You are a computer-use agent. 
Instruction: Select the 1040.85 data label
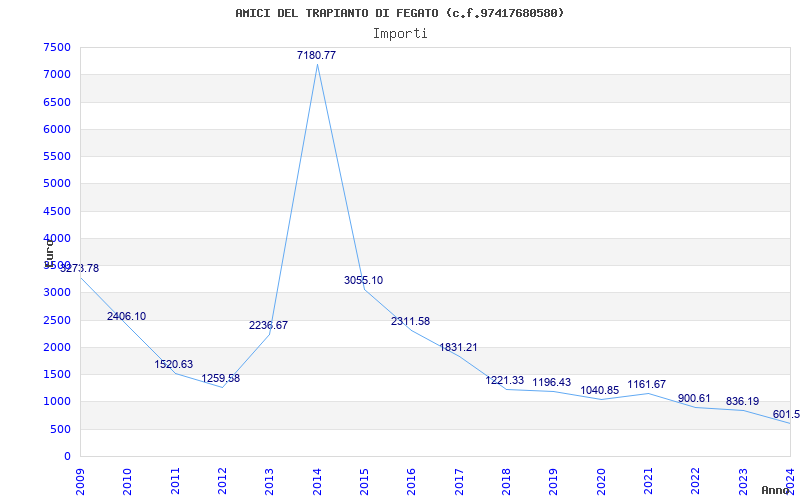[x=599, y=390]
